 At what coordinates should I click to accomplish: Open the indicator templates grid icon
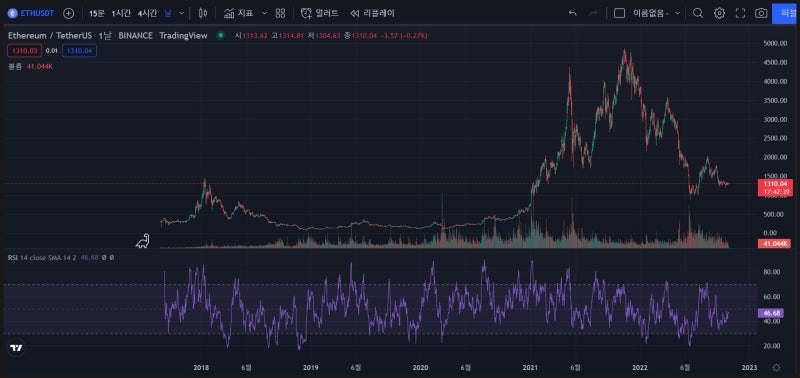[x=280, y=13]
